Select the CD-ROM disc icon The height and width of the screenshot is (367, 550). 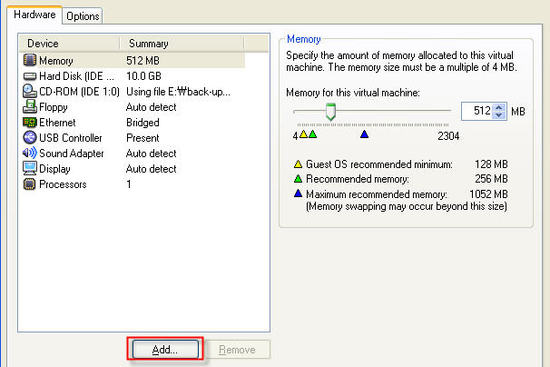point(29,91)
